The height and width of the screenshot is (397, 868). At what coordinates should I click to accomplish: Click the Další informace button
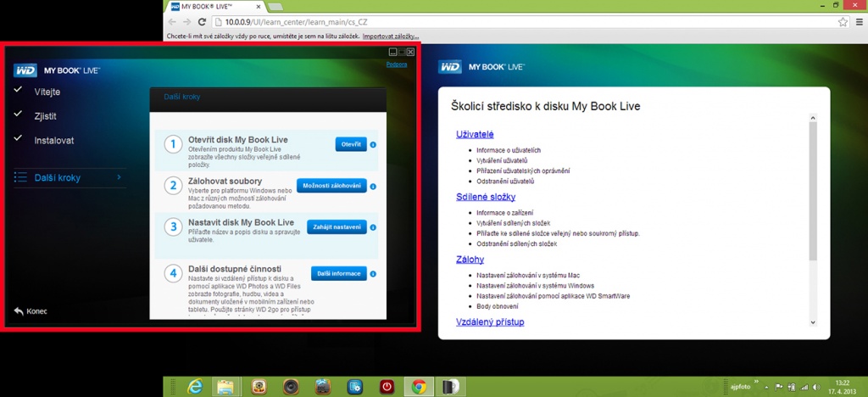pos(339,273)
